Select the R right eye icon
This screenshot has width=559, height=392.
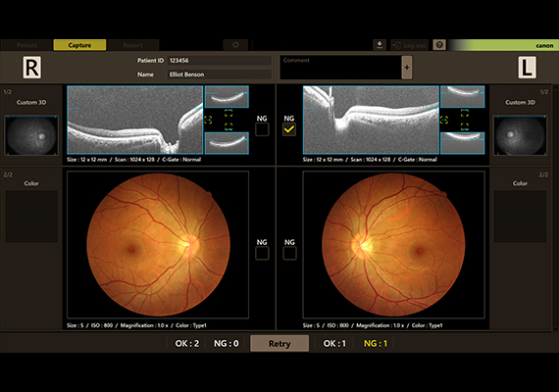pos(32,68)
